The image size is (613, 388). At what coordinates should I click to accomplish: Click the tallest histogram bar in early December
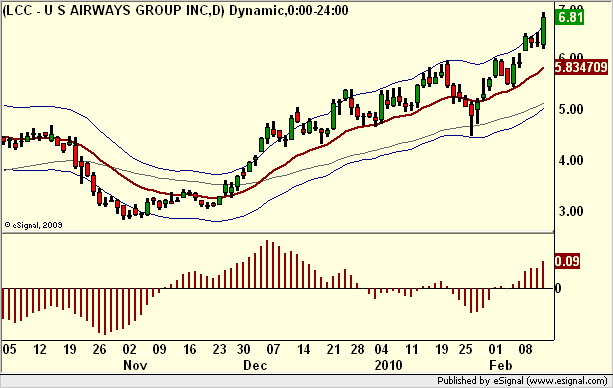(267, 264)
